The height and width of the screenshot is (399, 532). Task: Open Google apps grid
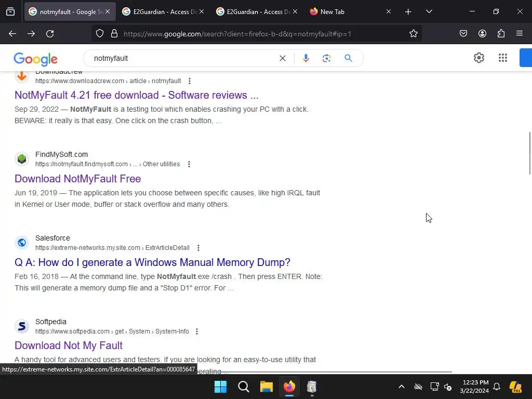point(503,58)
